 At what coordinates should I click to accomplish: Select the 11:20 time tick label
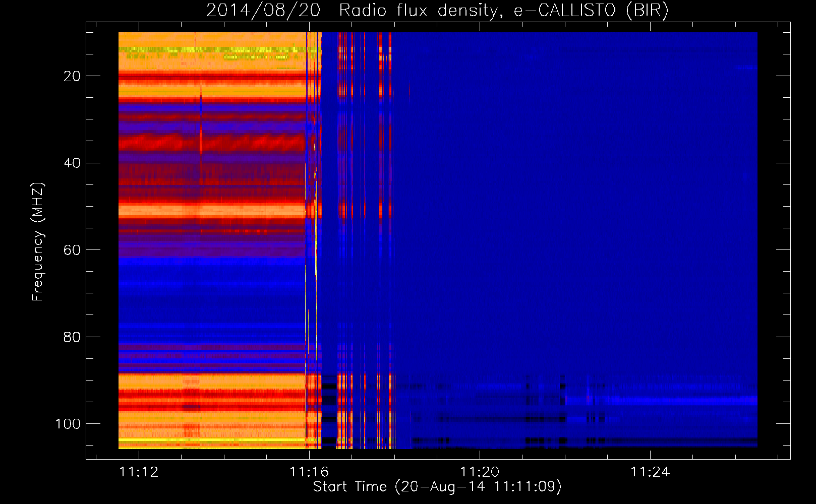point(480,472)
